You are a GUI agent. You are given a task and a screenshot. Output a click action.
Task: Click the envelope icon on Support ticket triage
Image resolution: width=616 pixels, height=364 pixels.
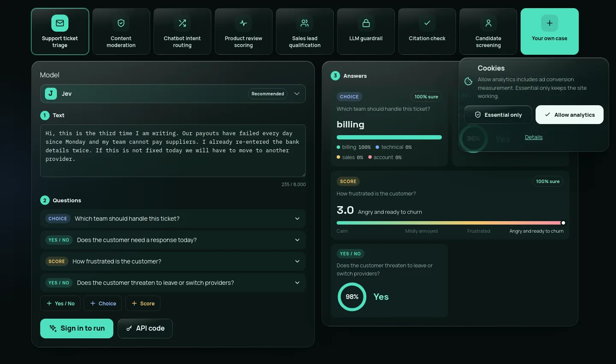click(x=60, y=23)
